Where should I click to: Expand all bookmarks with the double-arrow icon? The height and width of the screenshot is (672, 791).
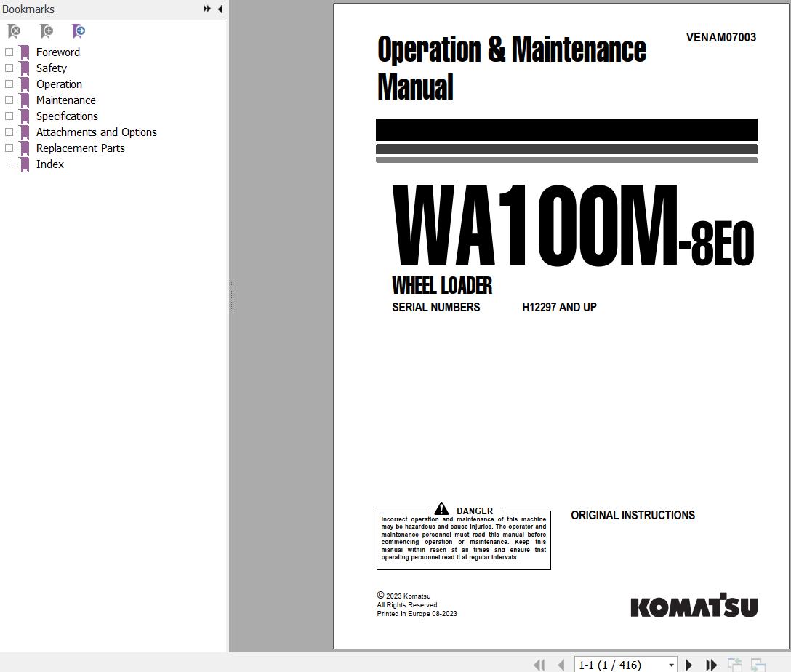point(206,9)
